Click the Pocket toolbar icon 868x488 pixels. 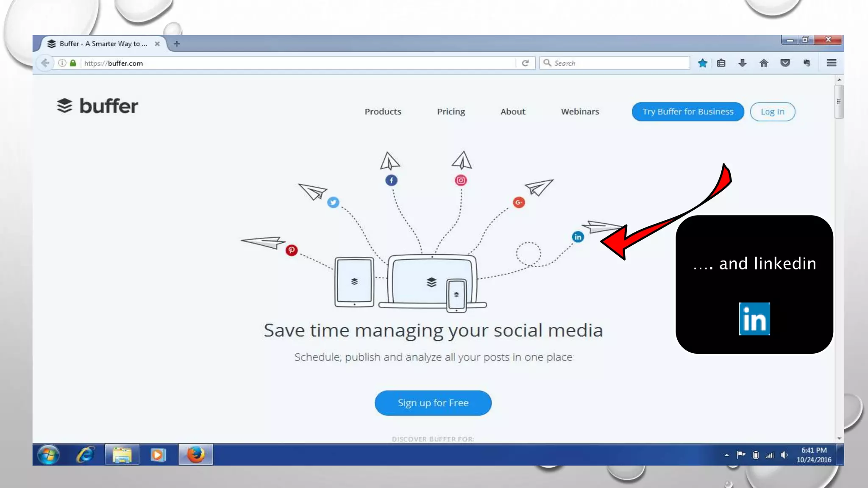[785, 63]
